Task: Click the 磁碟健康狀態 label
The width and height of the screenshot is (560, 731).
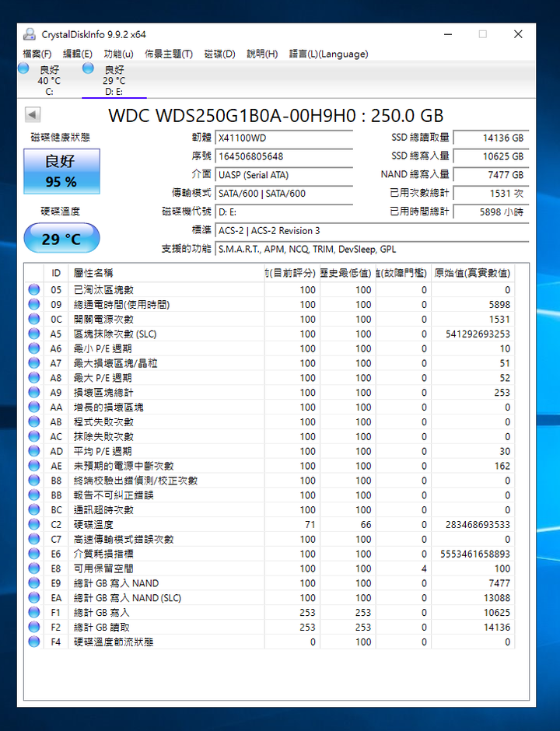Action: [x=60, y=137]
